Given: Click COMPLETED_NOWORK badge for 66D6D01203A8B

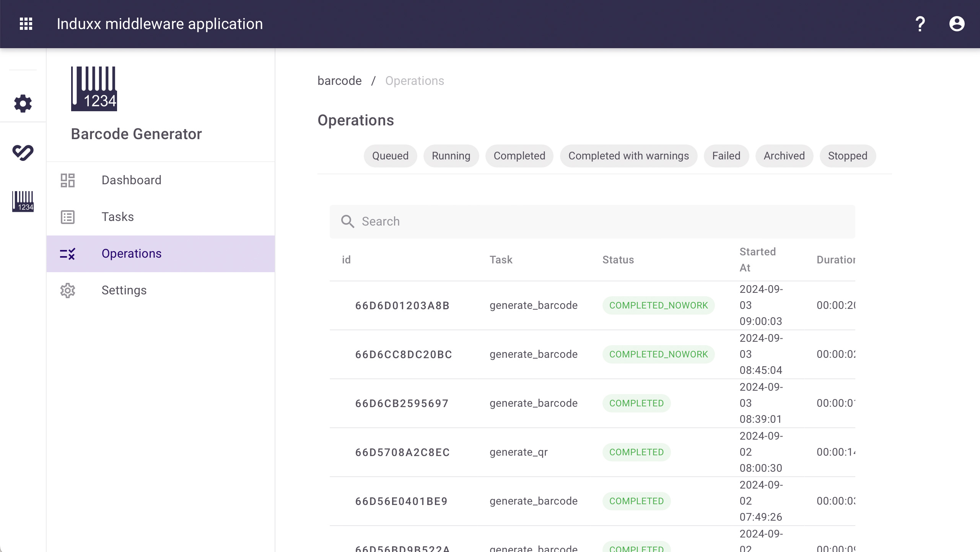Looking at the screenshot, I should pyautogui.click(x=658, y=305).
